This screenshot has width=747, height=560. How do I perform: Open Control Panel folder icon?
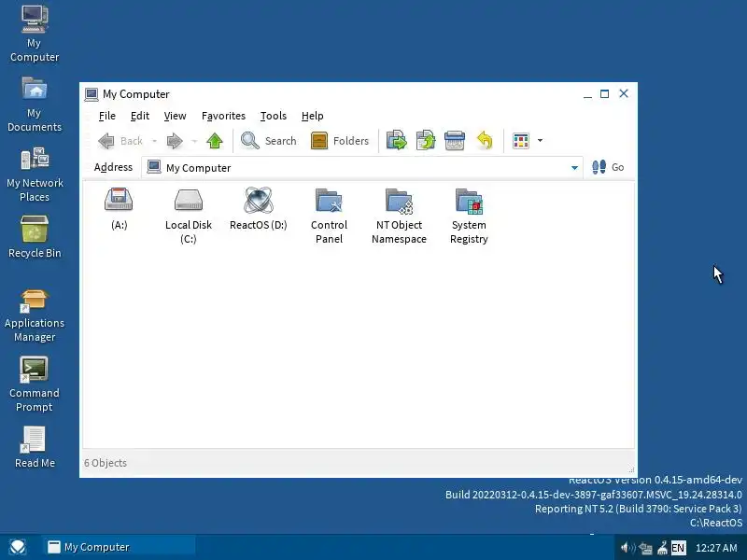329,200
